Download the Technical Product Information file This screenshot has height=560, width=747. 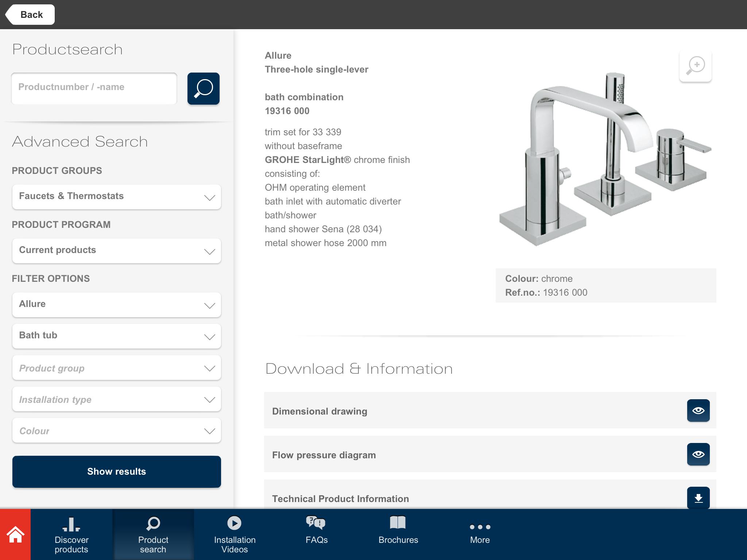[698, 498]
